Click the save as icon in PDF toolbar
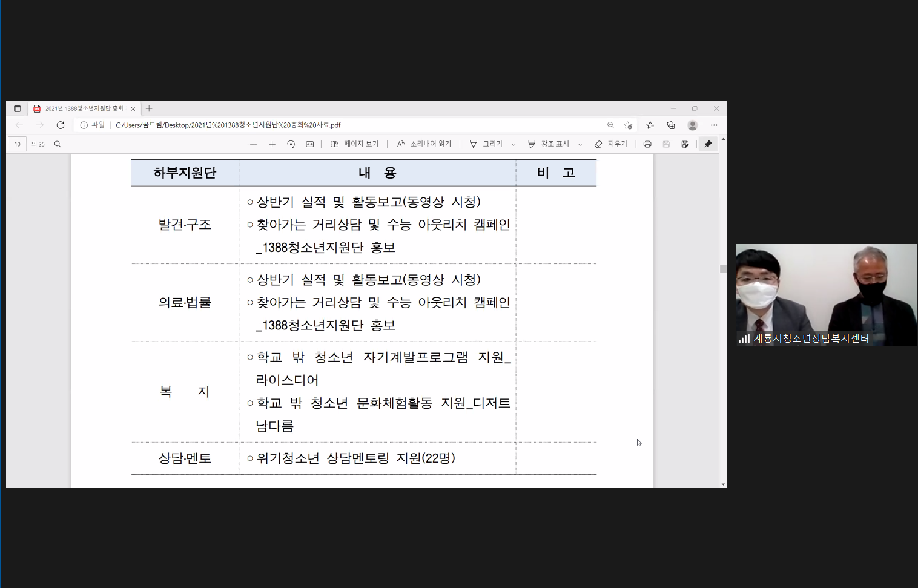This screenshot has height=588, width=918. [x=685, y=144]
